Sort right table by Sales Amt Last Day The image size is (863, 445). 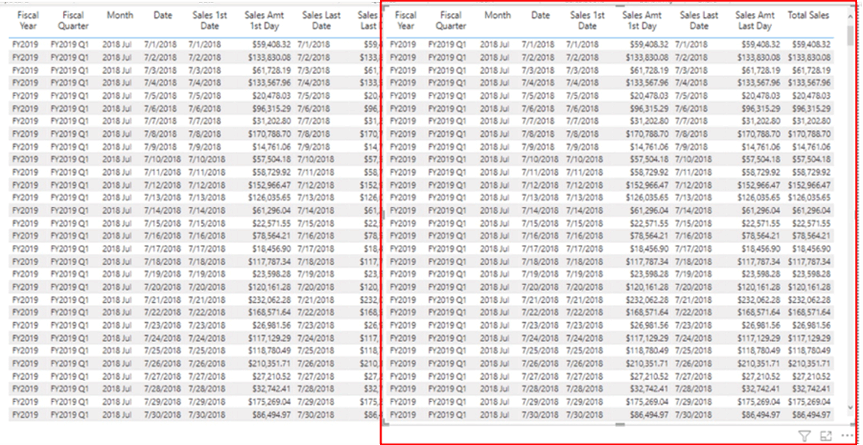(753, 20)
